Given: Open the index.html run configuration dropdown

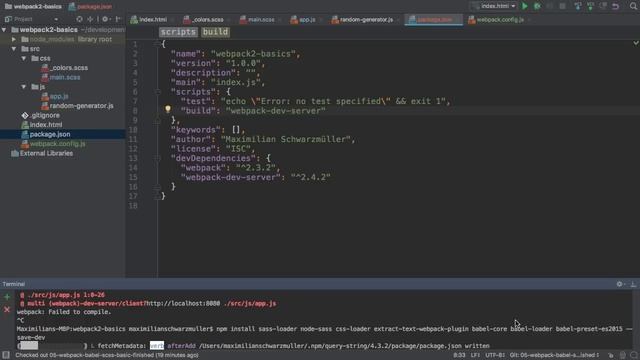Looking at the screenshot, I should click(493, 6).
